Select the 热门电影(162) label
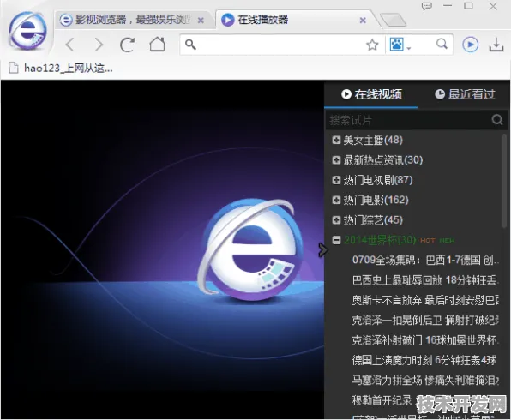Image resolution: width=511 pixels, height=420 pixels. (376, 200)
